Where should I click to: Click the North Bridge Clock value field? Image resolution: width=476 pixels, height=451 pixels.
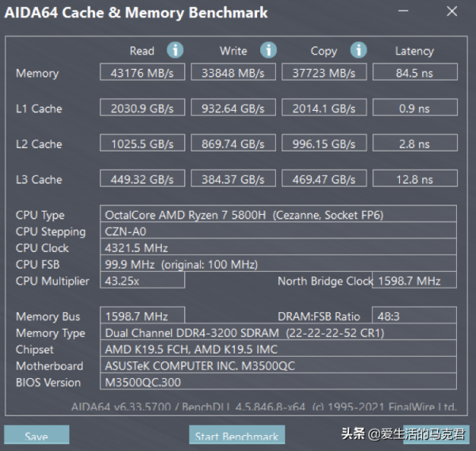pyautogui.click(x=416, y=281)
